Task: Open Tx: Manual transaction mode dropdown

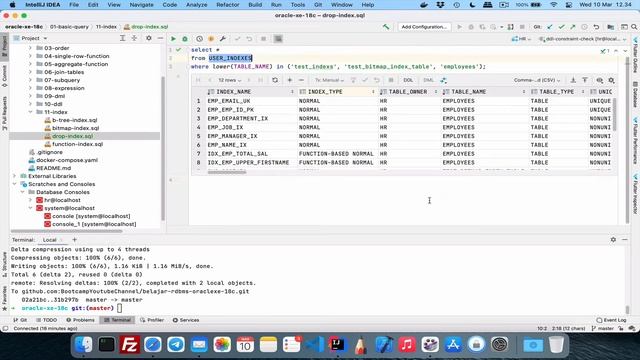Action: pyautogui.click(x=329, y=80)
